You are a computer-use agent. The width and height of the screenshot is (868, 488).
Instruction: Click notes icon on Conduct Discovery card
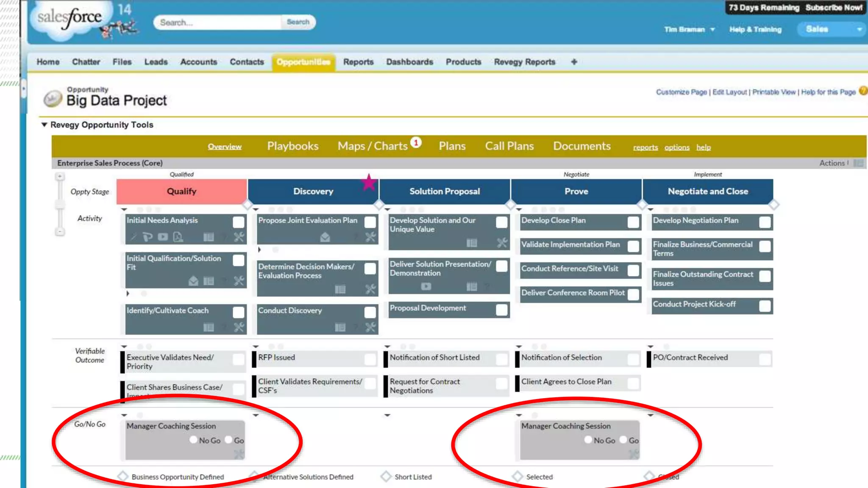(340, 327)
